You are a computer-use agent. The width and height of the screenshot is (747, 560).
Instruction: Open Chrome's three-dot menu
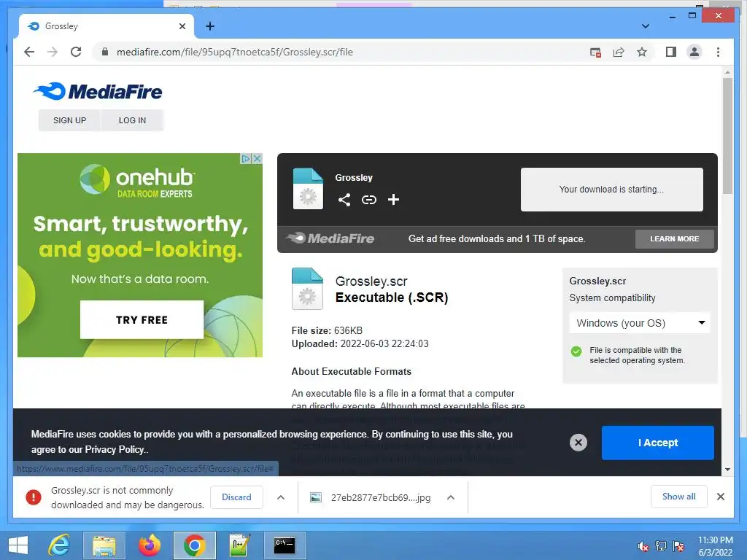tap(718, 52)
